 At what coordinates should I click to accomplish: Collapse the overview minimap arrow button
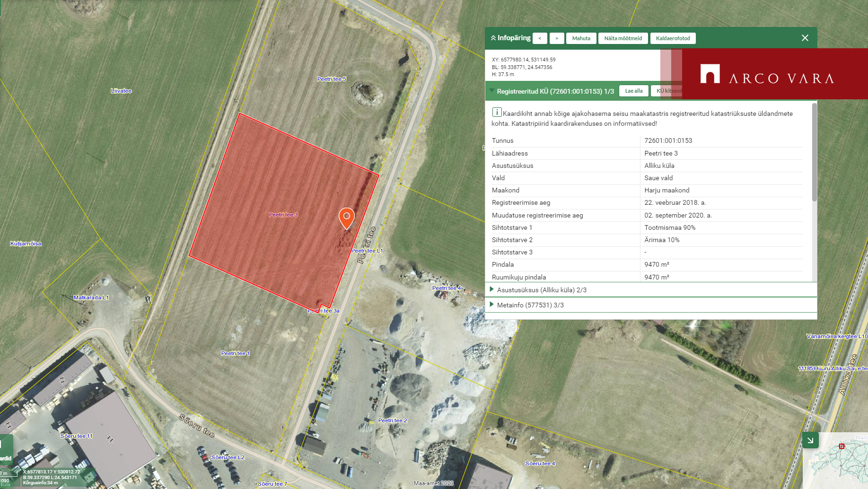pyautogui.click(x=810, y=440)
